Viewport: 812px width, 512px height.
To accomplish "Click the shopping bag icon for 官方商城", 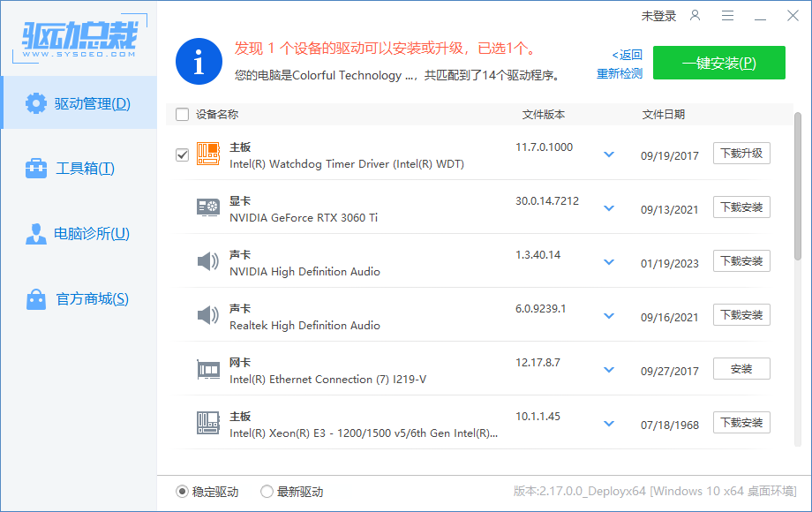I will pyautogui.click(x=35, y=298).
